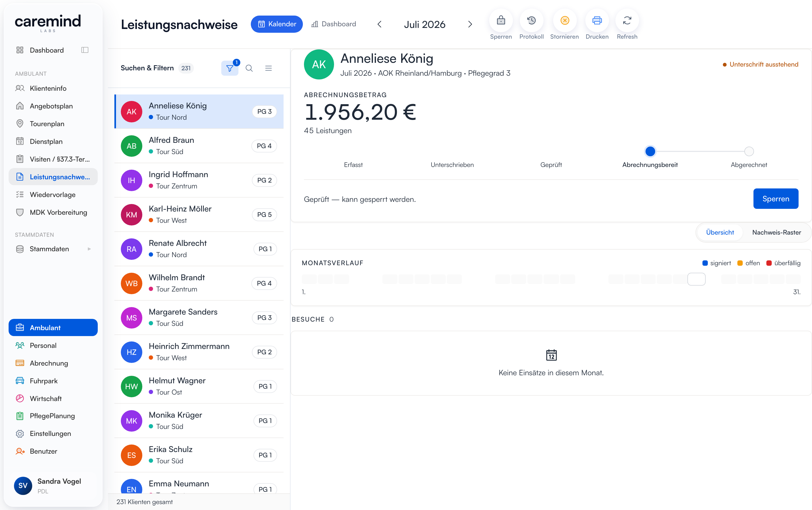Click the Sperren lock icon in toolbar
The image size is (812, 510).
click(501, 21)
